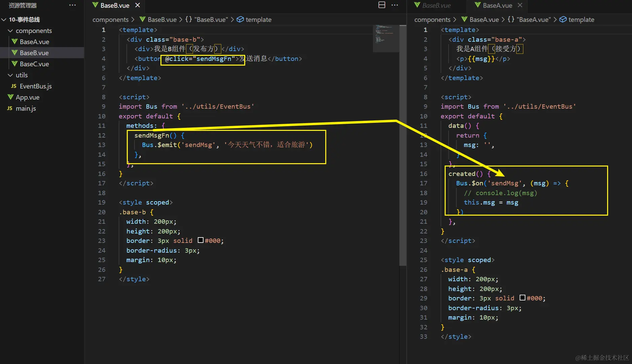Click the #000 color swatch in BaseB.vue
This screenshot has width=632, height=364.
click(200, 240)
